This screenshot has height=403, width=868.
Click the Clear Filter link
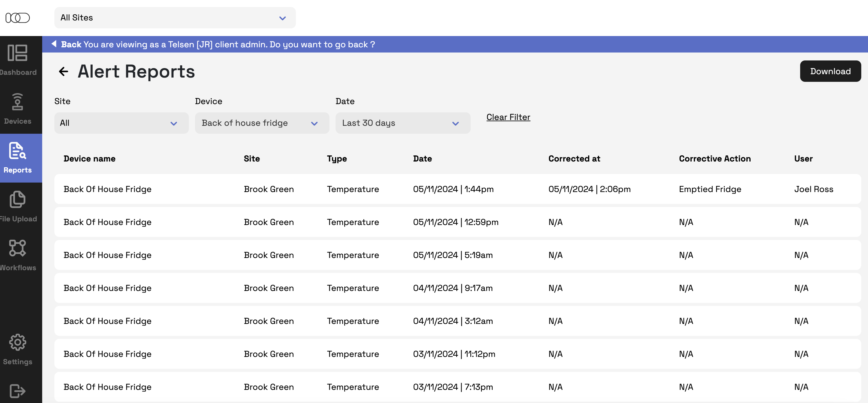click(x=508, y=117)
